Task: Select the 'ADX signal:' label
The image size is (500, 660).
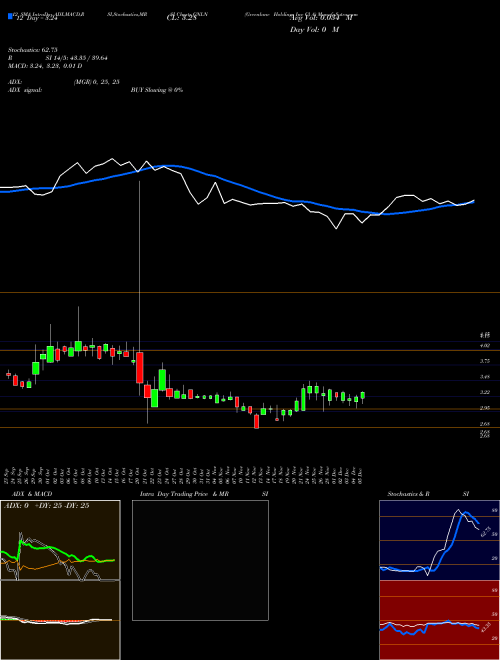Action: click(25, 90)
